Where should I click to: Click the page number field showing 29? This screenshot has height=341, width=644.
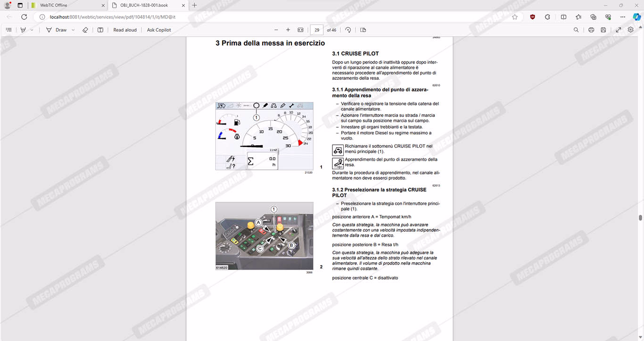coord(317,30)
